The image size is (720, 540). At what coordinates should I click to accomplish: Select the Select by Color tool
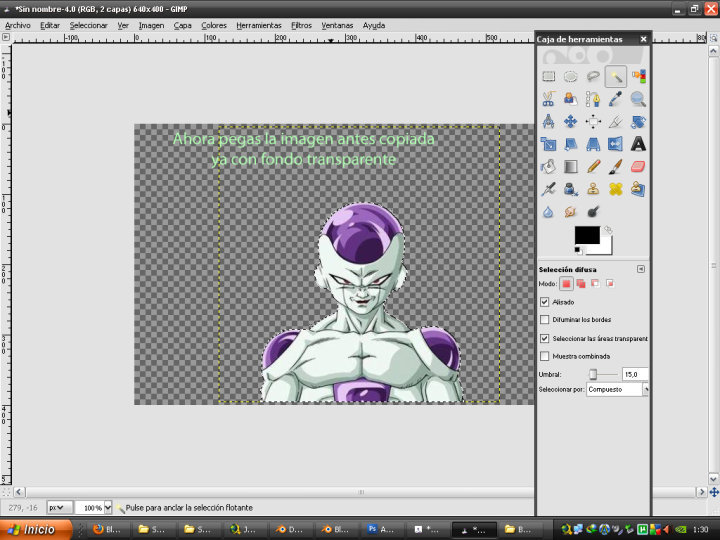coord(638,76)
